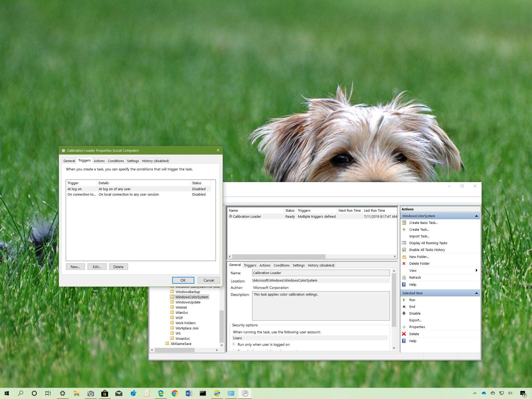
Task: Click the Create Task icon
Action: click(405, 229)
